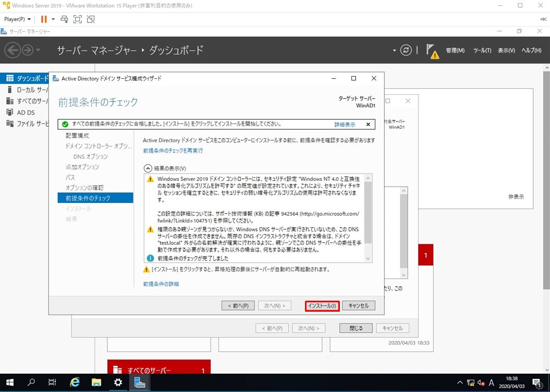Image resolution: width=550 pixels, height=392 pixels.
Task: Click the green success check icon in banner
Action: (x=65, y=124)
